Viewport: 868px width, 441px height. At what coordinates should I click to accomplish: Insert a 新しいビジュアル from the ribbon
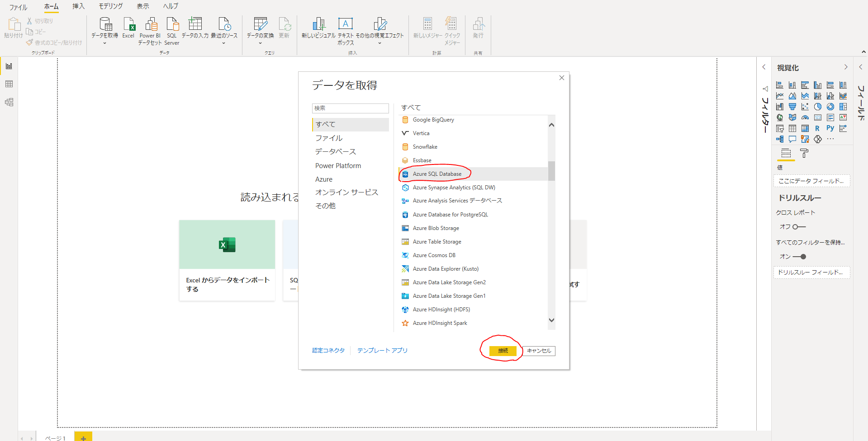[x=318, y=28]
